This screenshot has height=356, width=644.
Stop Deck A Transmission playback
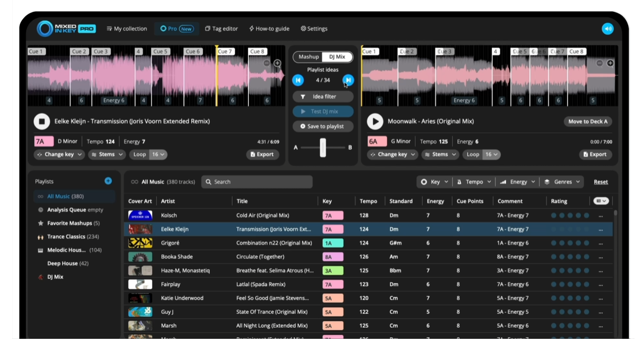tap(42, 121)
